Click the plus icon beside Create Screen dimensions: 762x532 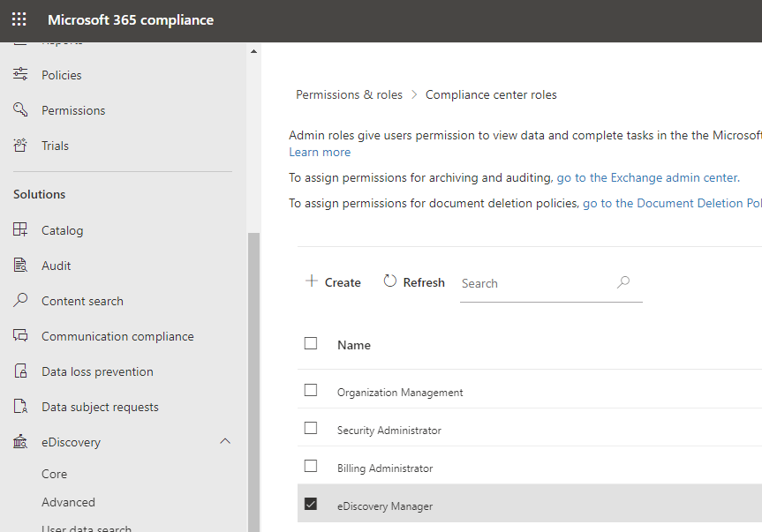(312, 281)
